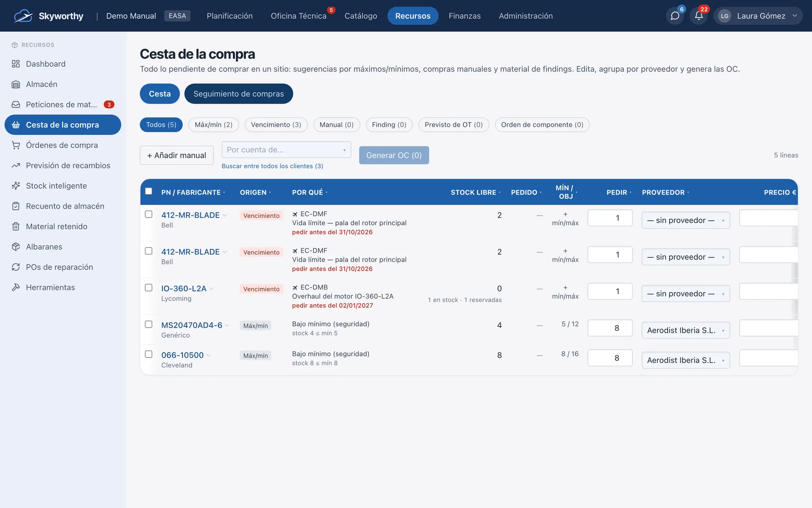The image size is (812, 508).
Task: Sort by the STOCK LIBRE column header
Action: [x=475, y=193]
